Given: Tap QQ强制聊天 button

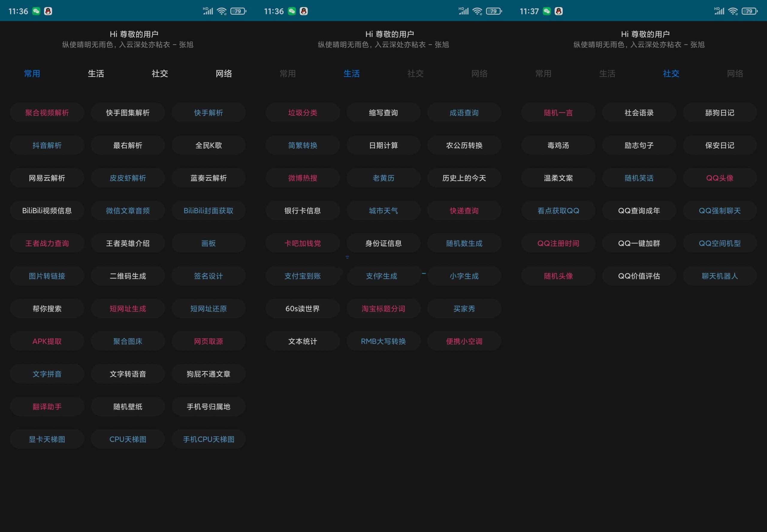Looking at the screenshot, I should pos(720,211).
